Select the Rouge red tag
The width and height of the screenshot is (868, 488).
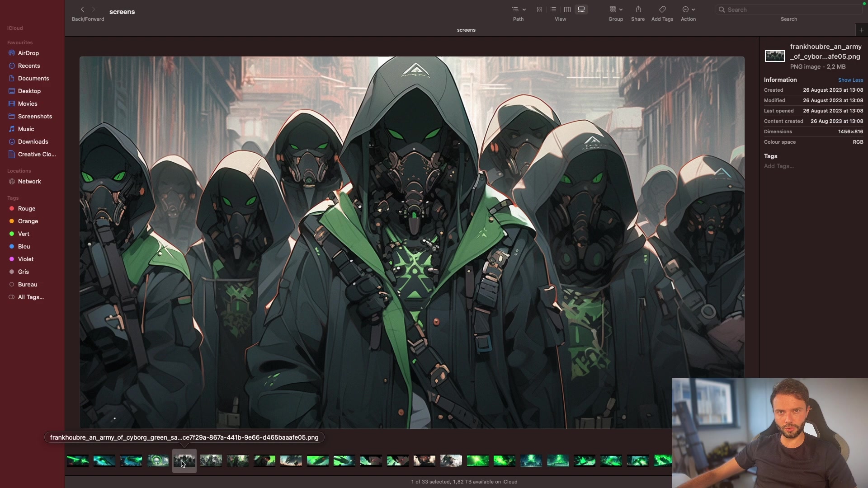[x=26, y=209]
